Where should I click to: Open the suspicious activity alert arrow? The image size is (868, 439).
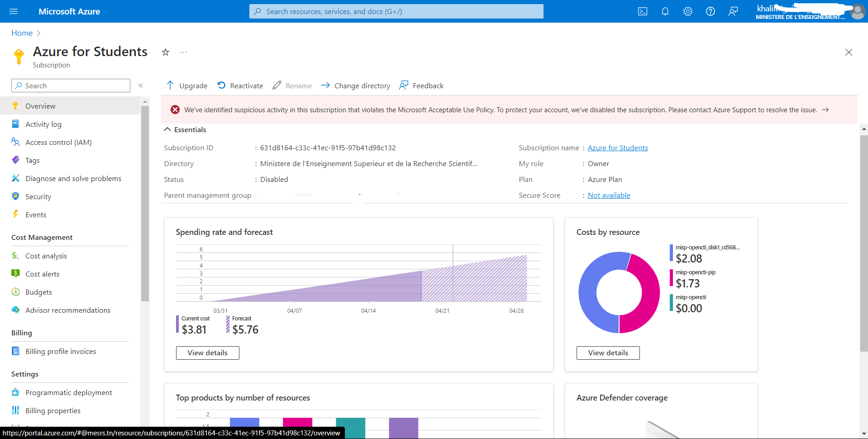[x=825, y=110]
